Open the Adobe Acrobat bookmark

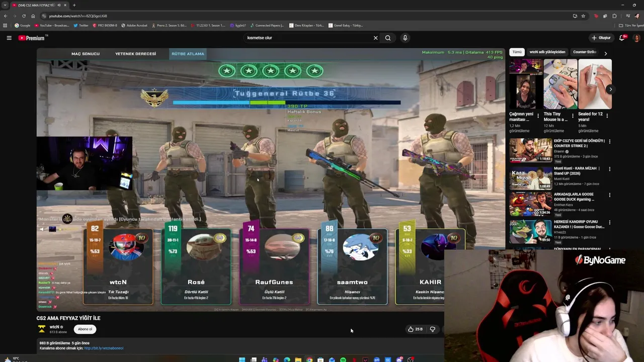pos(134,25)
